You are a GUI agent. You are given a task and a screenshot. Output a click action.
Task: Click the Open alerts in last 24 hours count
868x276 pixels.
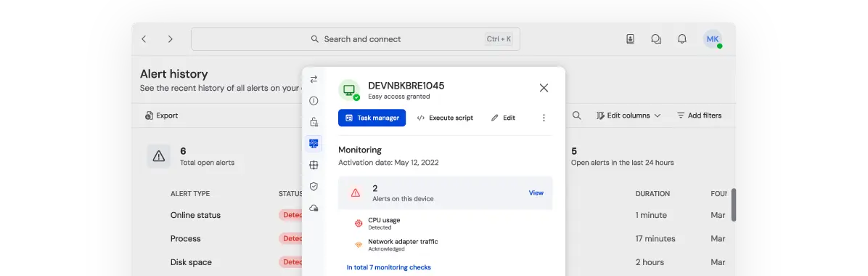point(574,151)
